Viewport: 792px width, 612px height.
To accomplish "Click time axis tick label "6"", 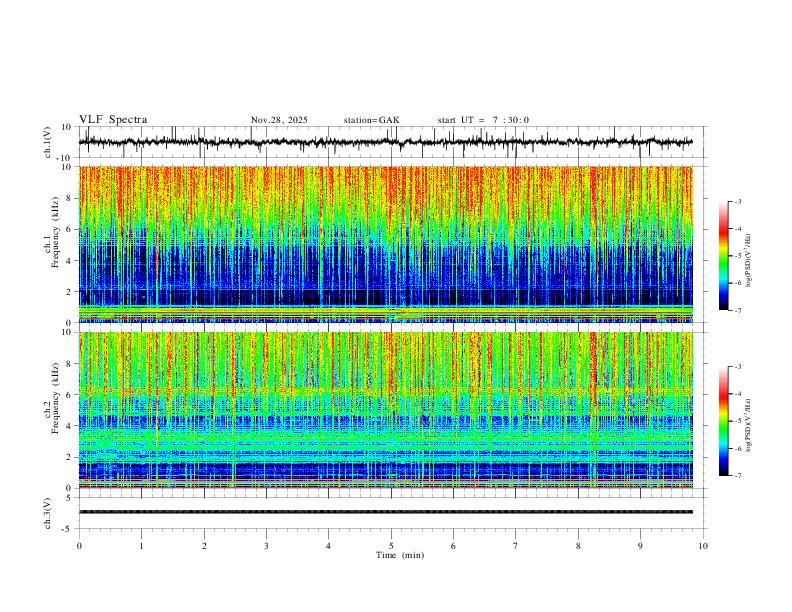I will [453, 546].
